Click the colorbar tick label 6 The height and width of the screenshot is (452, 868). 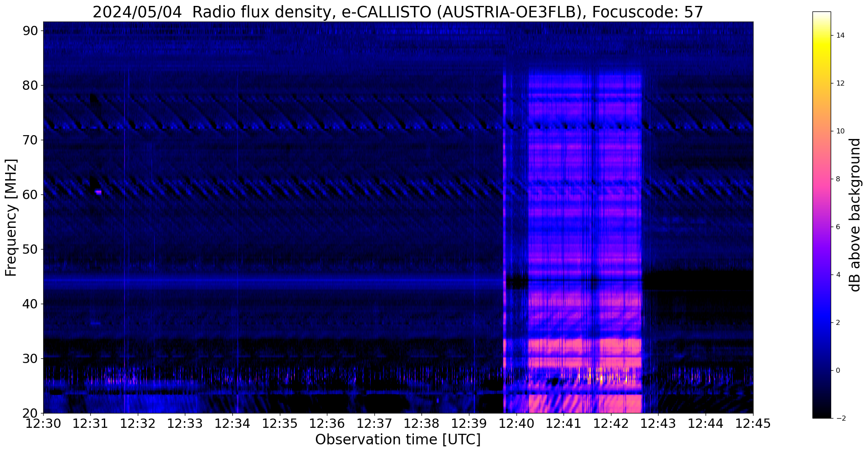837,227
